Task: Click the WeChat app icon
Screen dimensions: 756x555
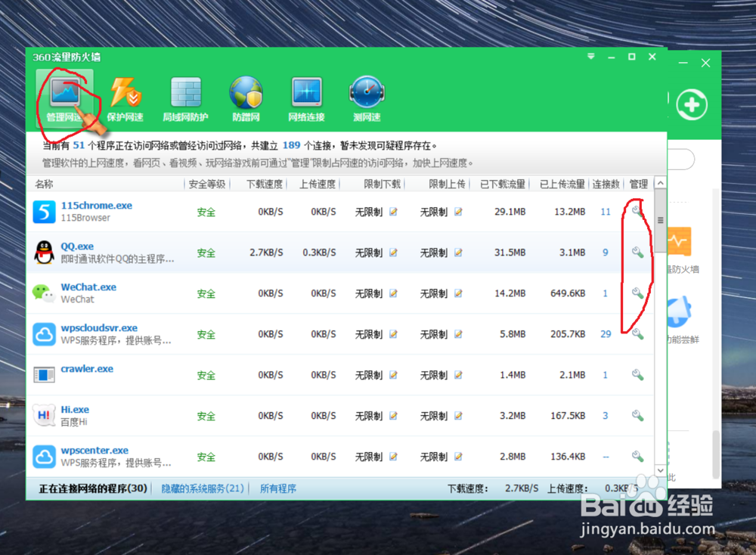Action: tap(44, 293)
